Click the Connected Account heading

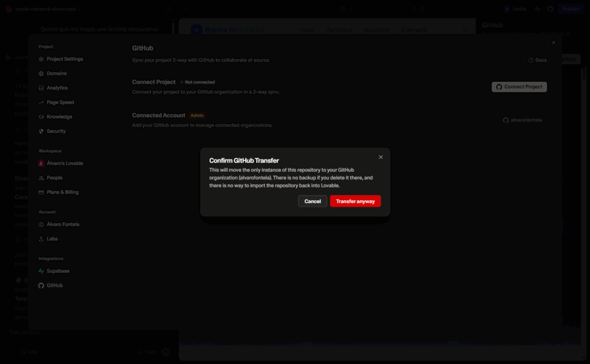158,115
